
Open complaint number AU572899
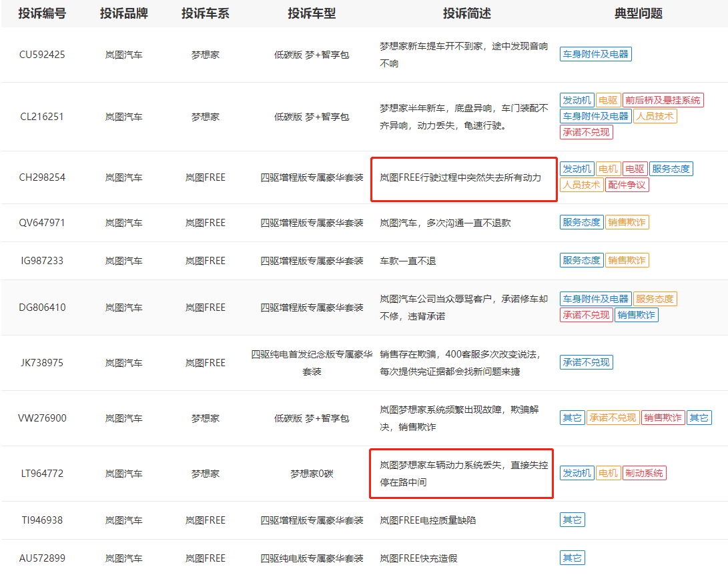[42, 558]
